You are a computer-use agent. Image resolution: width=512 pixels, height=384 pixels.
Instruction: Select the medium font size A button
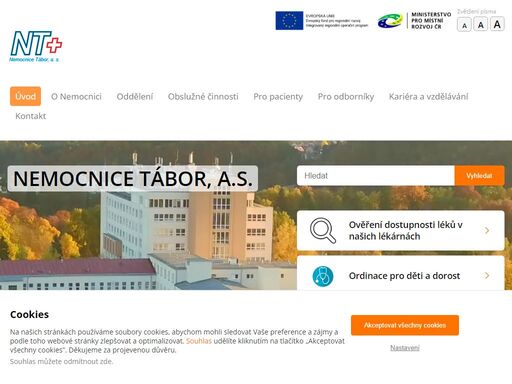[480, 25]
